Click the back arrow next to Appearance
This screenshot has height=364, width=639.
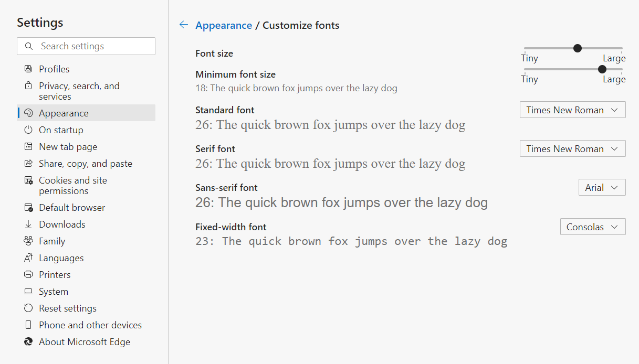183,25
